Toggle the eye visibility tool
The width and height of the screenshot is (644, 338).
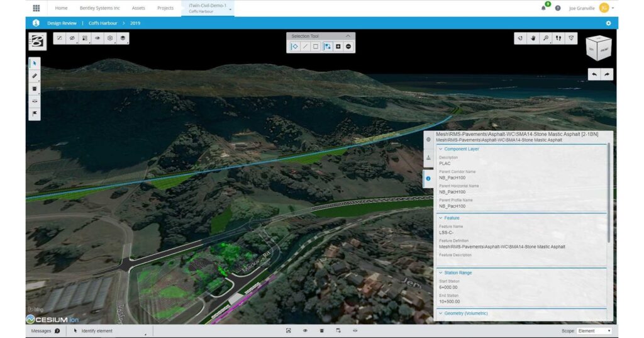(97, 38)
